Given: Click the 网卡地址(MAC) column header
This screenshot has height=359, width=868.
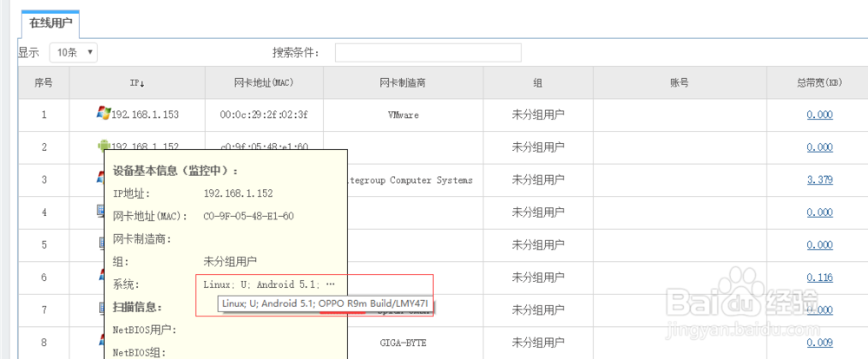Looking at the screenshot, I should pos(264,83).
